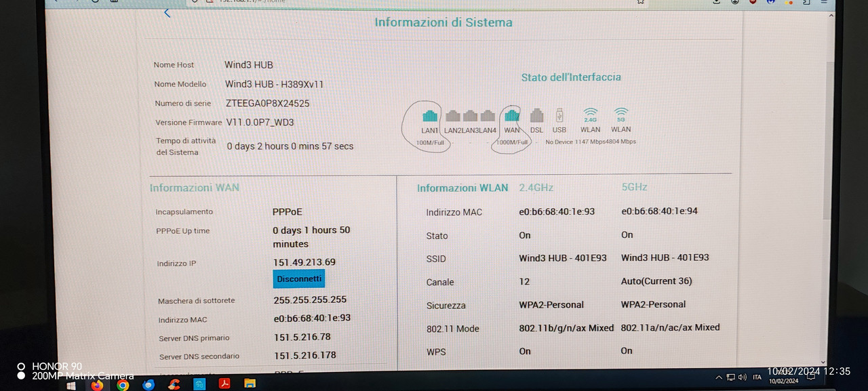Click the LAN4 port icon
The width and height of the screenshot is (868, 391).
point(488,116)
